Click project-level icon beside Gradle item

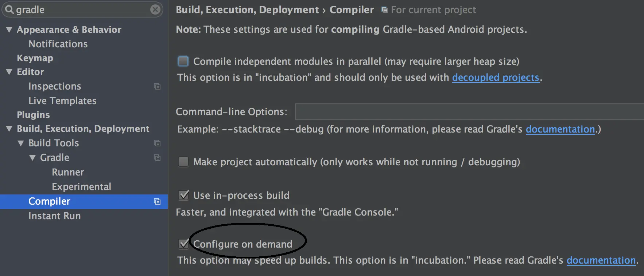click(x=157, y=158)
